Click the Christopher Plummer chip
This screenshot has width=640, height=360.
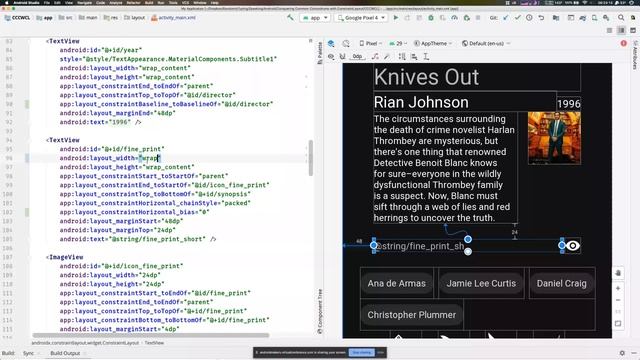pyautogui.click(x=411, y=315)
